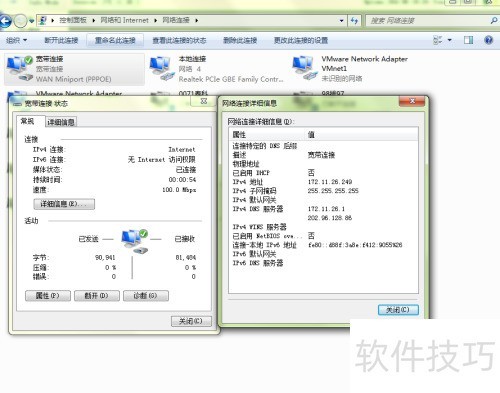Click the Realtek PCIe GBE Family text
This screenshot has height=393, width=500.
pyautogui.click(x=231, y=79)
